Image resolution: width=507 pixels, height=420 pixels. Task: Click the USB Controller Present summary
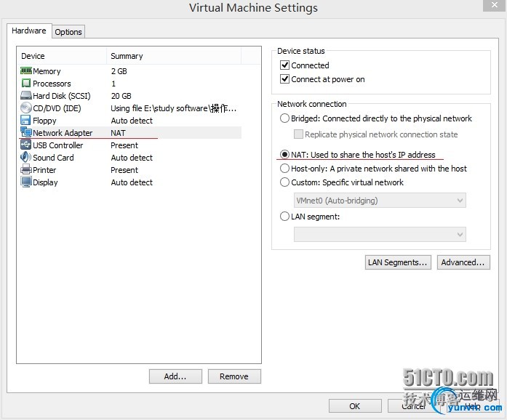pos(124,145)
